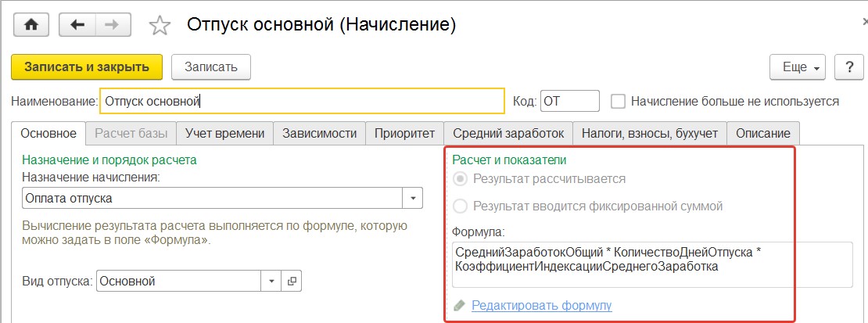
Task: Click the Оплата отпуска value field
Action: click(x=213, y=199)
